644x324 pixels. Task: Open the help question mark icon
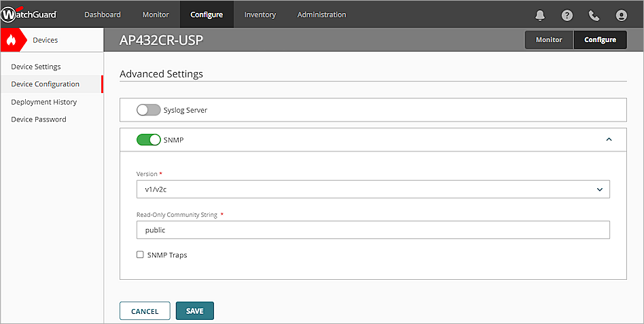(567, 15)
